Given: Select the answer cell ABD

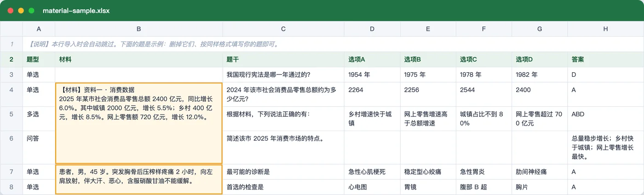Looking at the screenshot, I should click(606, 119).
